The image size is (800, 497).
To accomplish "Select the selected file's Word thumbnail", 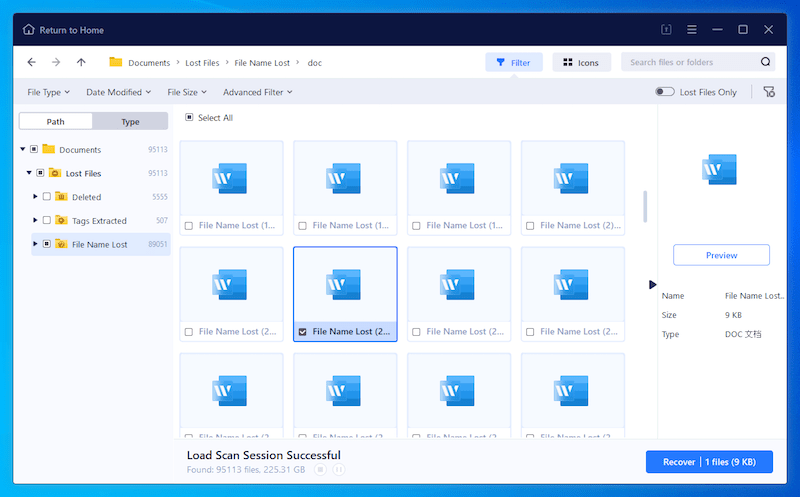I will [x=345, y=284].
